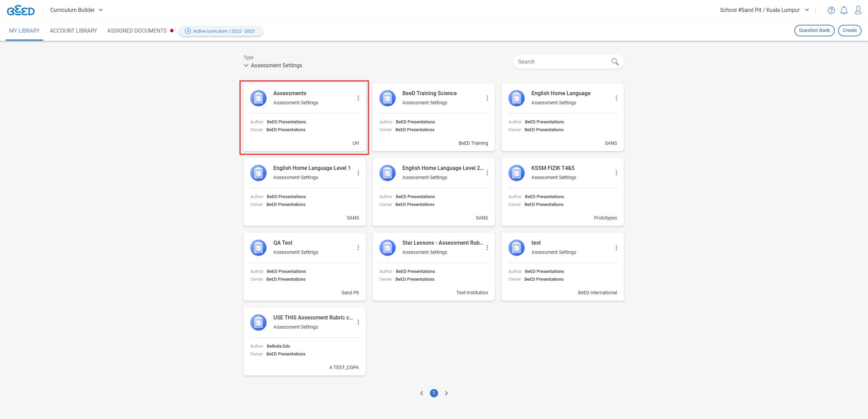Screen dimensions: 868x419
Task: Open the test card title
Action: tap(536, 243)
